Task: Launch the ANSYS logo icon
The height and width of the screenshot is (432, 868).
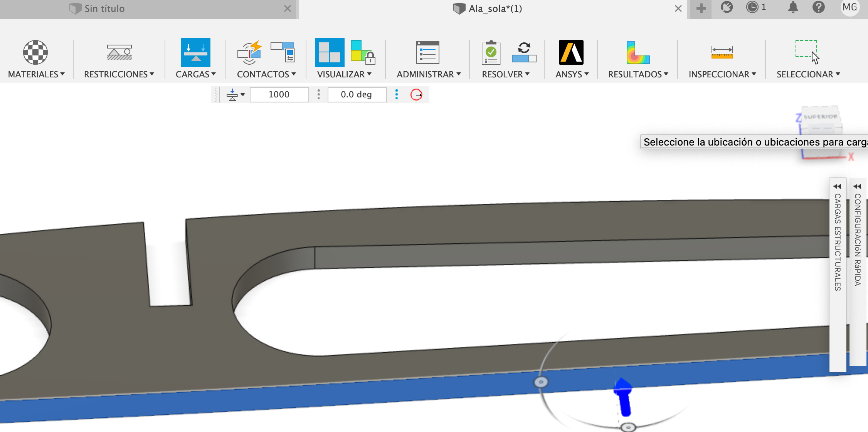Action: tap(571, 52)
